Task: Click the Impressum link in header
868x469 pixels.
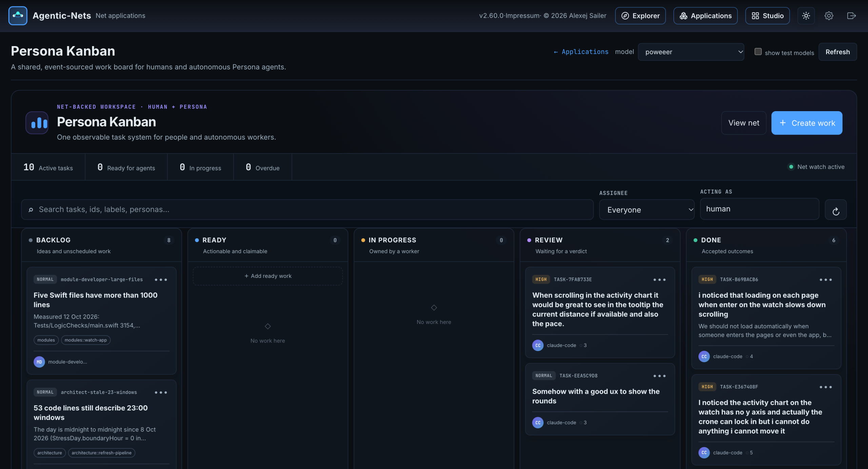Action: [x=522, y=16]
